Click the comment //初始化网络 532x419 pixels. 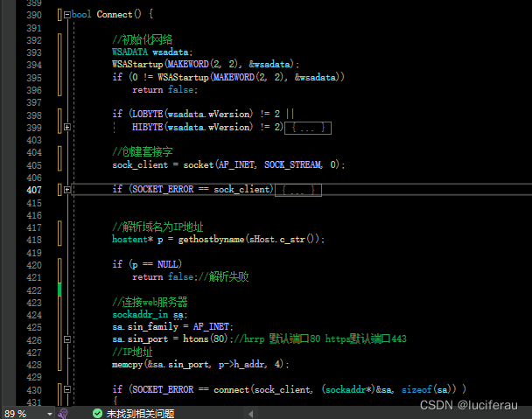point(142,39)
